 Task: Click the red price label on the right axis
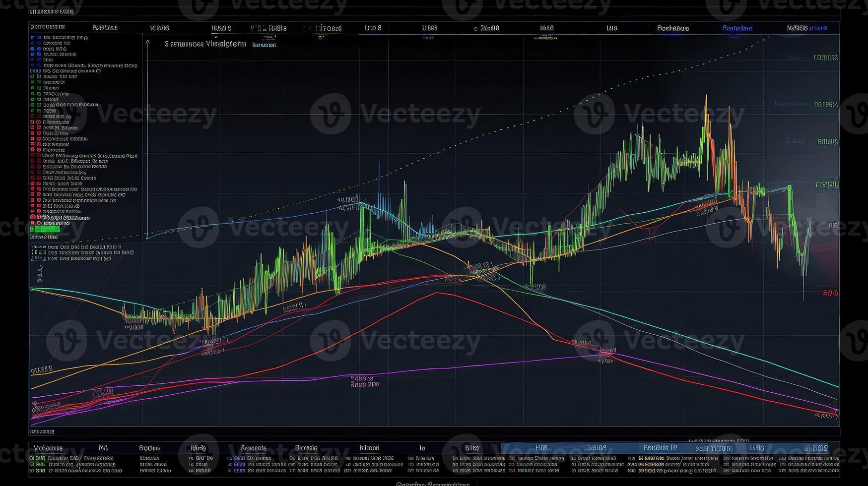tap(831, 293)
